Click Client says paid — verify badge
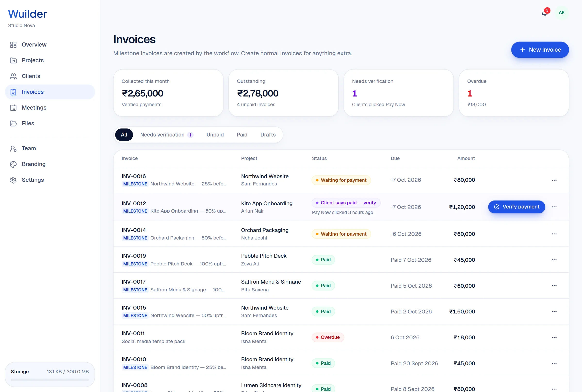Image resolution: width=582 pixels, height=392 pixels. pyautogui.click(x=346, y=203)
